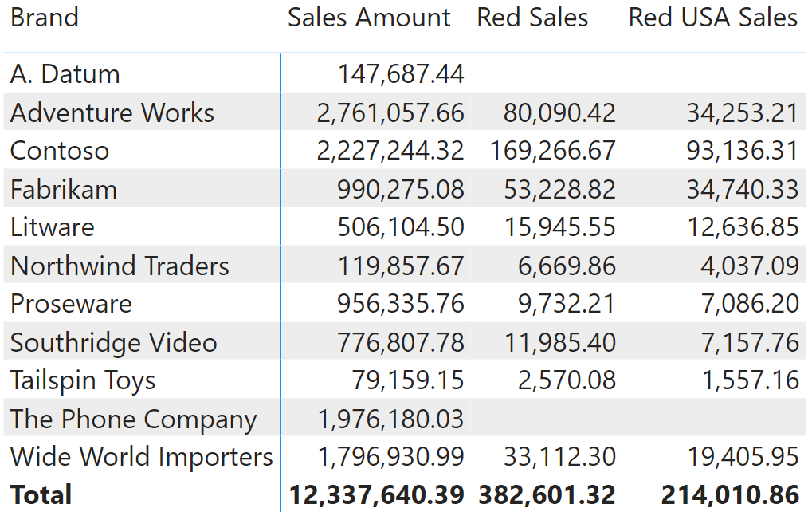Click The Phone Company brand cell
The width and height of the screenshot is (812, 512).
tap(134, 419)
